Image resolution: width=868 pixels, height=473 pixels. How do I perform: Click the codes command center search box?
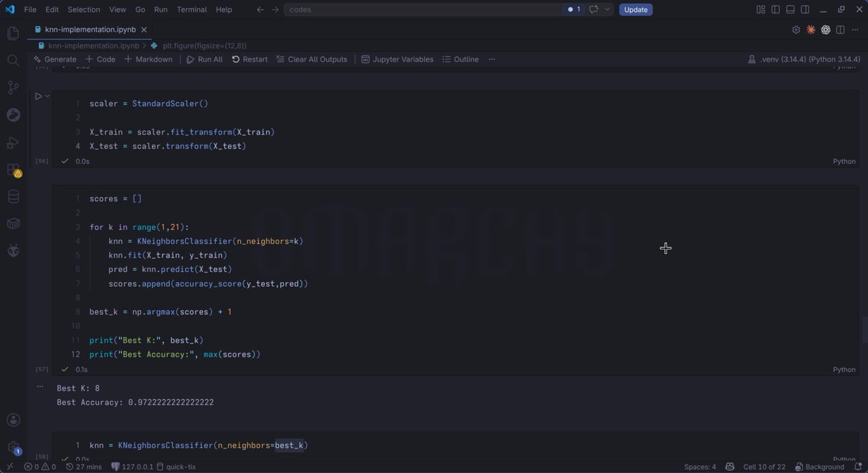click(423, 9)
